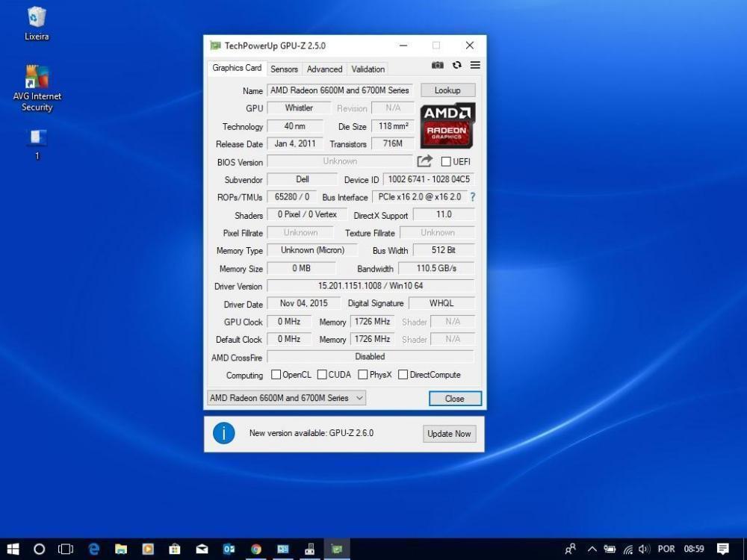The height and width of the screenshot is (560, 747).
Task: Click the DirectX Support field 11.0
Action: click(444, 215)
